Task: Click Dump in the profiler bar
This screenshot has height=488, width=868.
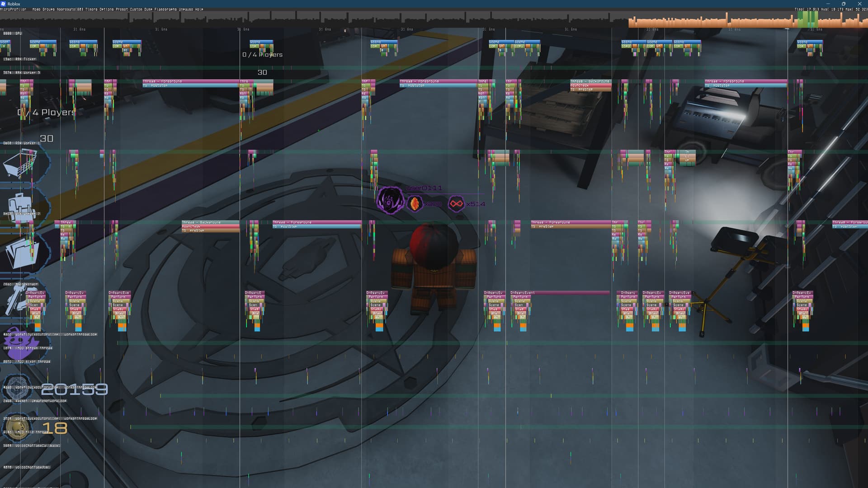Action: (148, 9)
